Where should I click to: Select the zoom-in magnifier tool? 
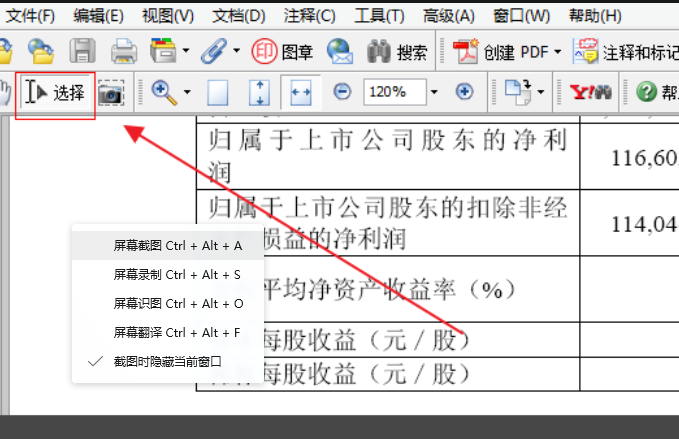[164, 92]
